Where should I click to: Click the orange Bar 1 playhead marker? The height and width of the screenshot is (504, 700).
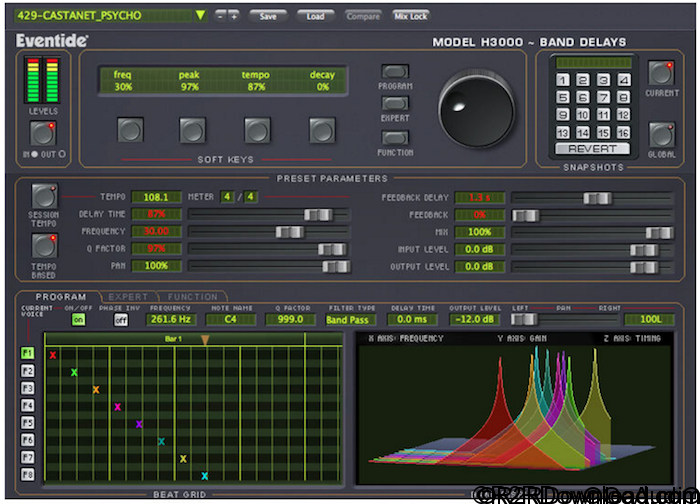click(204, 340)
